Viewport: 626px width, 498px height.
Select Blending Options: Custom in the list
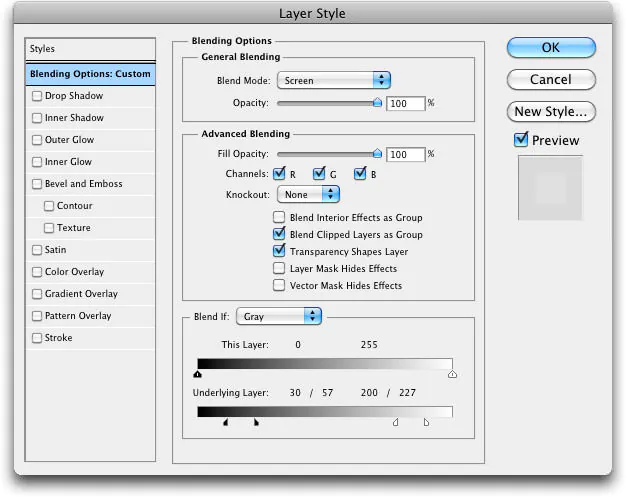[90, 74]
